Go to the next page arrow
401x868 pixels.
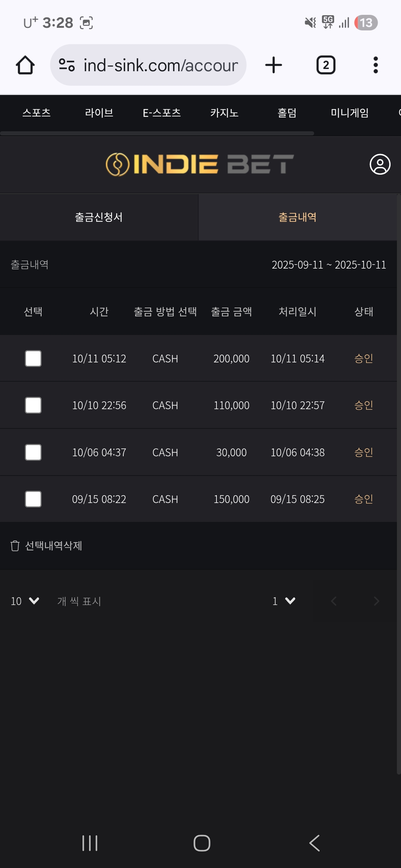coord(376,601)
